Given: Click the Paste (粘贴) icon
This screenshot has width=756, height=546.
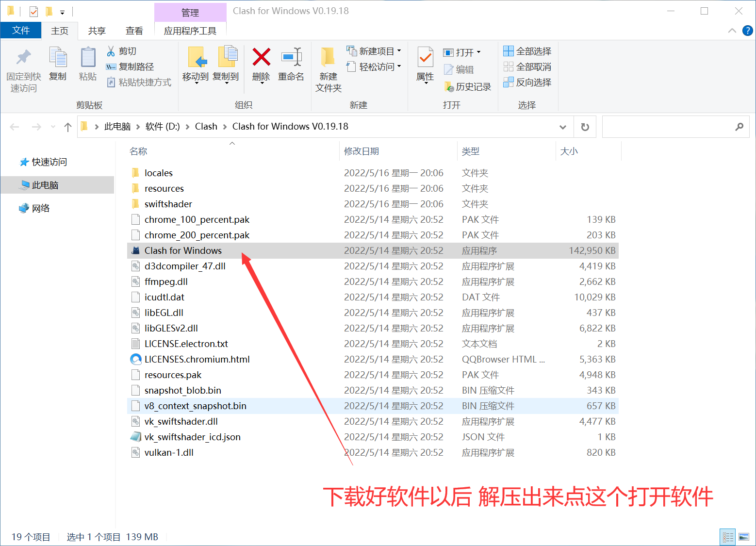Looking at the screenshot, I should pyautogui.click(x=87, y=65).
